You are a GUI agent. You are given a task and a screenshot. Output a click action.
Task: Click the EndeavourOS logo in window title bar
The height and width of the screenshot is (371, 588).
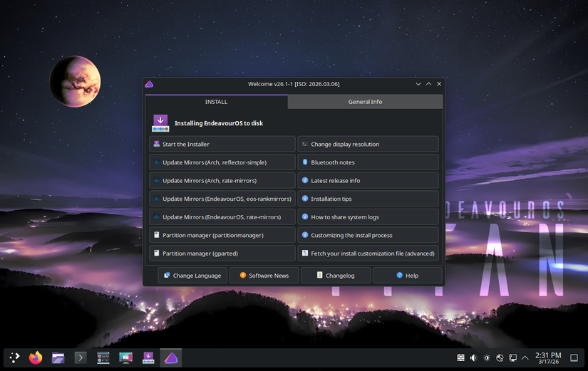click(149, 84)
